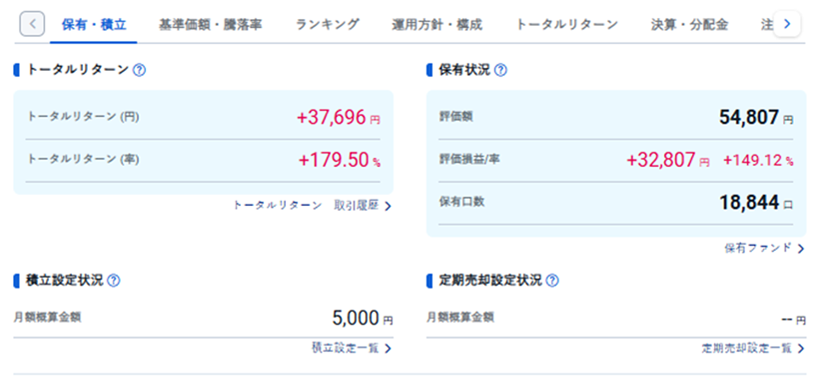The image size is (827, 381).
Task: Click help icon beside トータルリターン heading
Action: click(x=139, y=70)
